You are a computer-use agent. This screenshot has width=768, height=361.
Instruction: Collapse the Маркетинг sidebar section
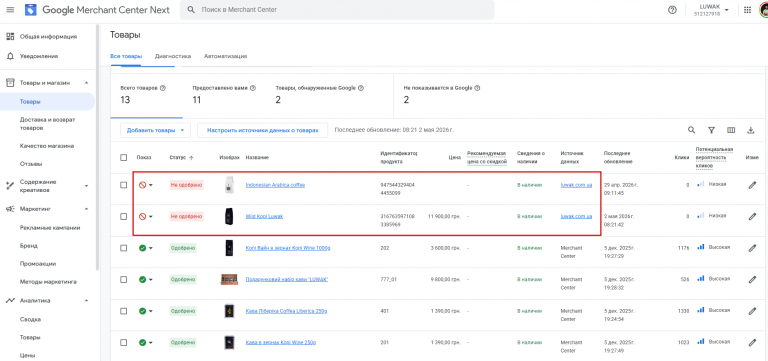point(87,209)
